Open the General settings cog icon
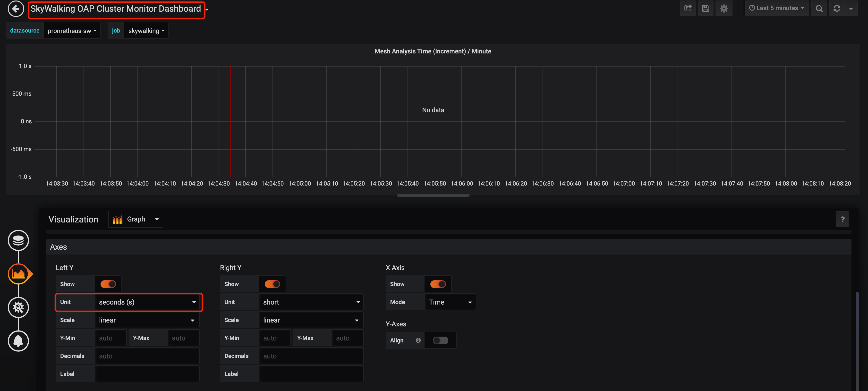This screenshot has width=868, height=391. coord(18,307)
